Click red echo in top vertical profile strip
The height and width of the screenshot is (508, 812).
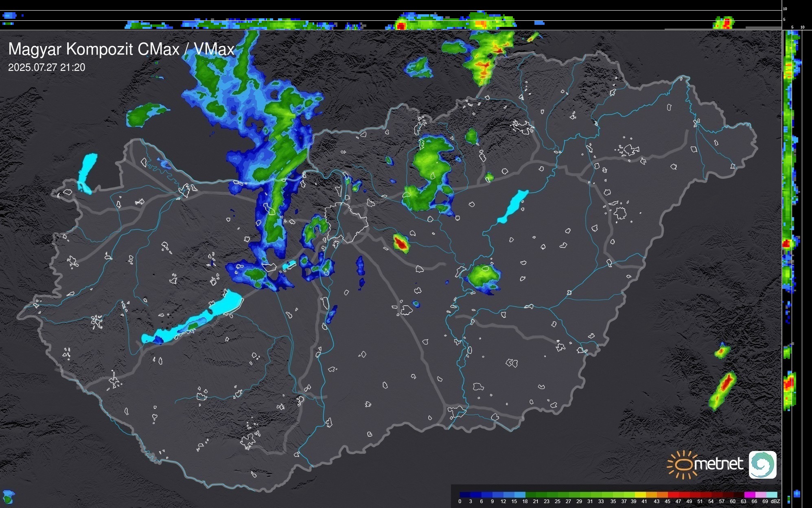401,26
